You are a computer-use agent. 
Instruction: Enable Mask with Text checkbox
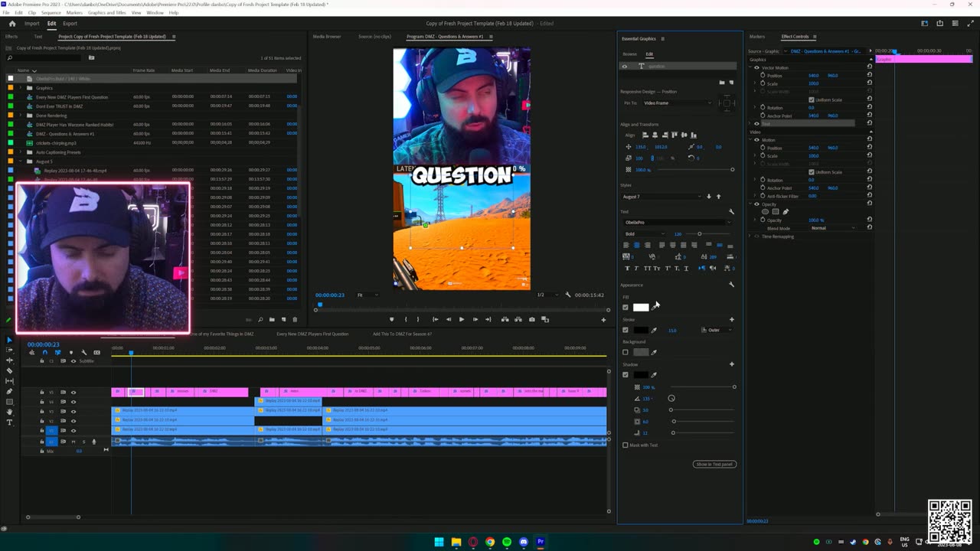626,445
